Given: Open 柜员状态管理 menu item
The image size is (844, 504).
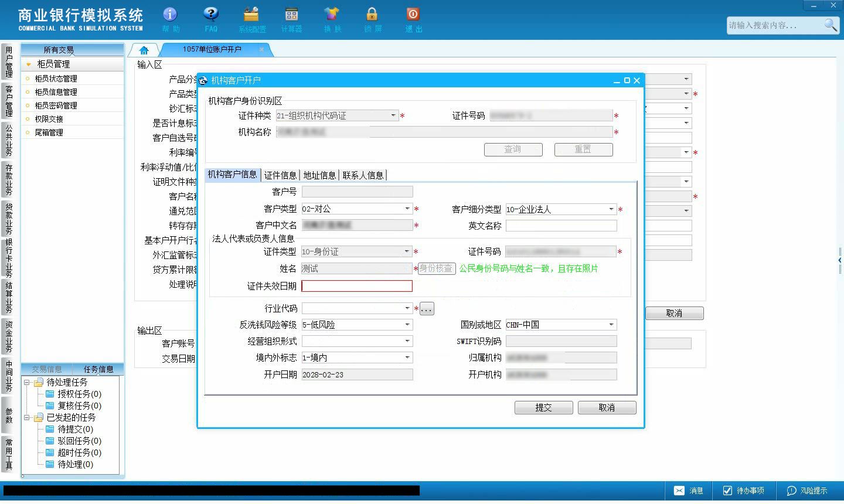Looking at the screenshot, I should (56, 79).
